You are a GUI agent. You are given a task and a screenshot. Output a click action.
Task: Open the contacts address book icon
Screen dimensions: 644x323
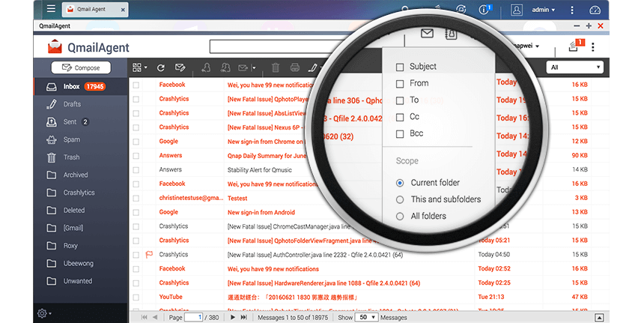tap(451, 34)
